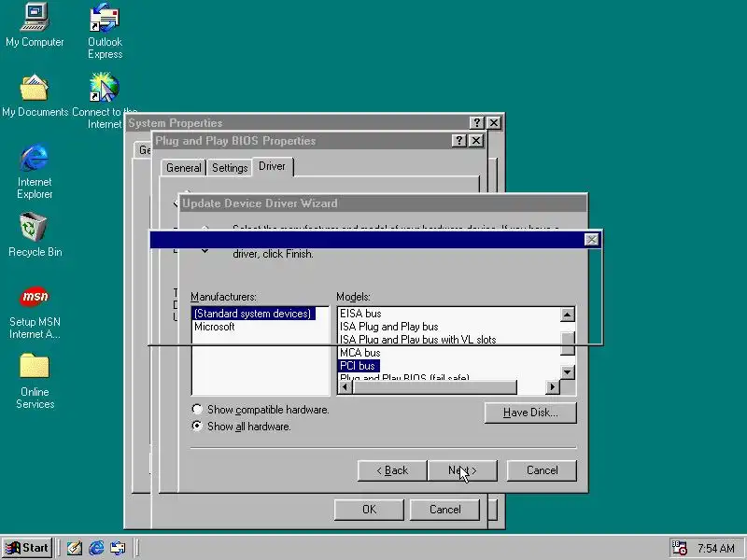Select PCI bus in Models list
The height and width of the screenshot is (560, 747).
tap(359, 366)
